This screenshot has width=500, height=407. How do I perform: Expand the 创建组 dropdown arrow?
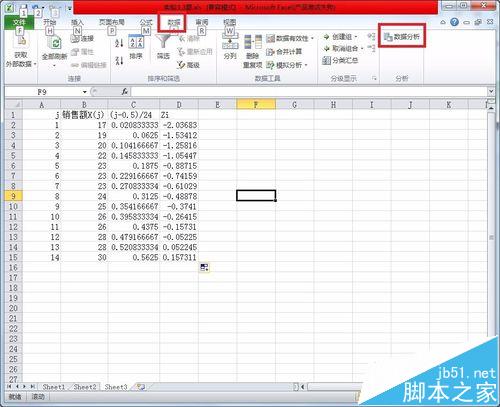pyautogui.click(x=356, y=37)
